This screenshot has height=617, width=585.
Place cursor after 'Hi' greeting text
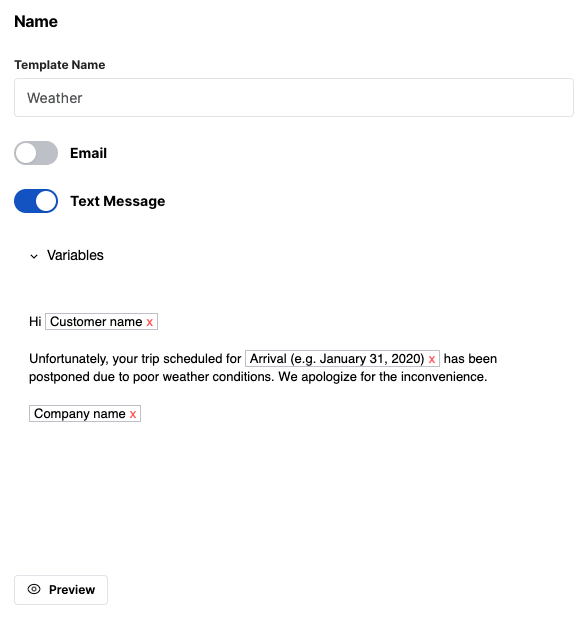(x=41, y=321)
